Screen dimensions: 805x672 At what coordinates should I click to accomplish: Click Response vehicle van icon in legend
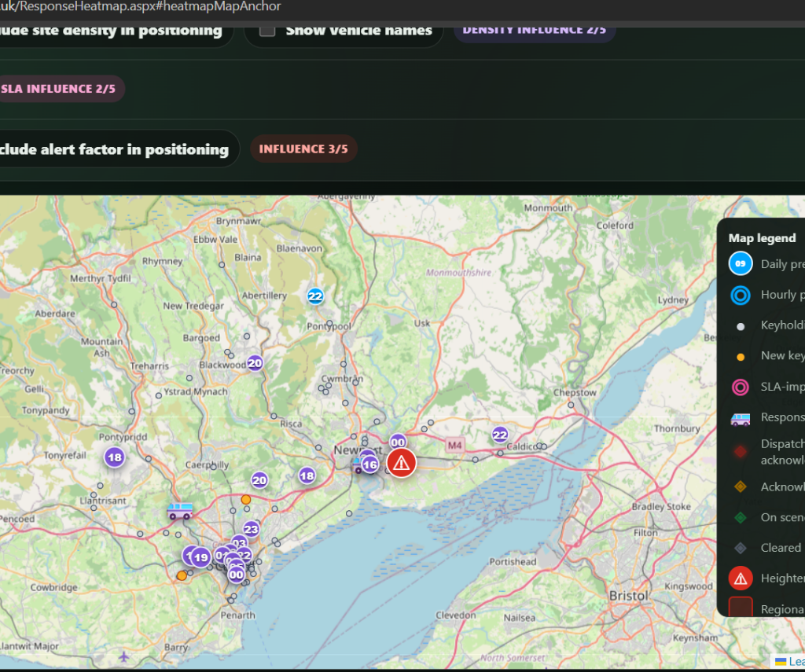pyautogui.click(x=741, y=419)
